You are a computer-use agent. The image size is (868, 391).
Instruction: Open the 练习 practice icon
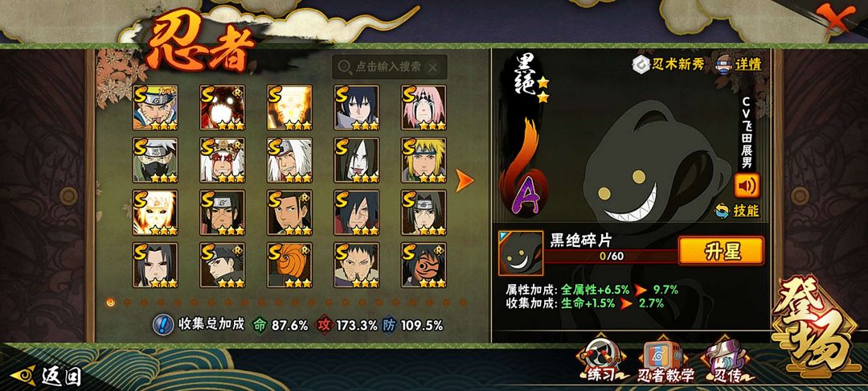point(602,360)
